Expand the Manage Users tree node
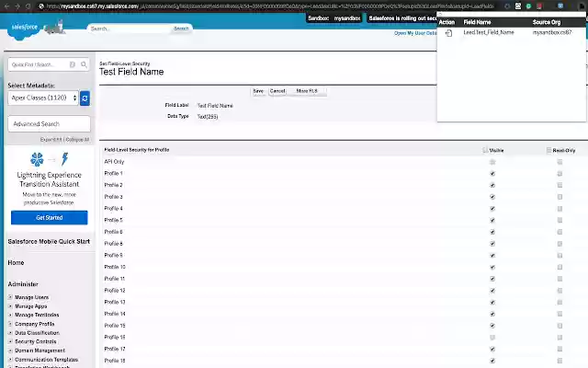The image size is (588, 368). 10,297
